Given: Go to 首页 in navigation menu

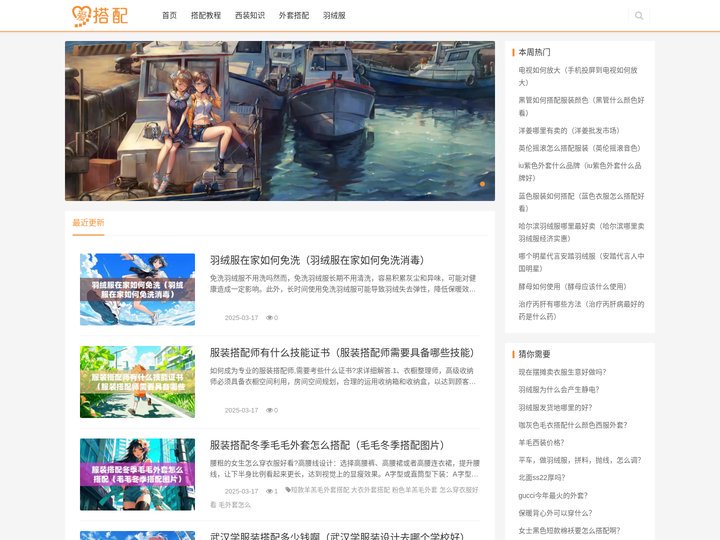Looking at the screenshot, I should (169, 16).
